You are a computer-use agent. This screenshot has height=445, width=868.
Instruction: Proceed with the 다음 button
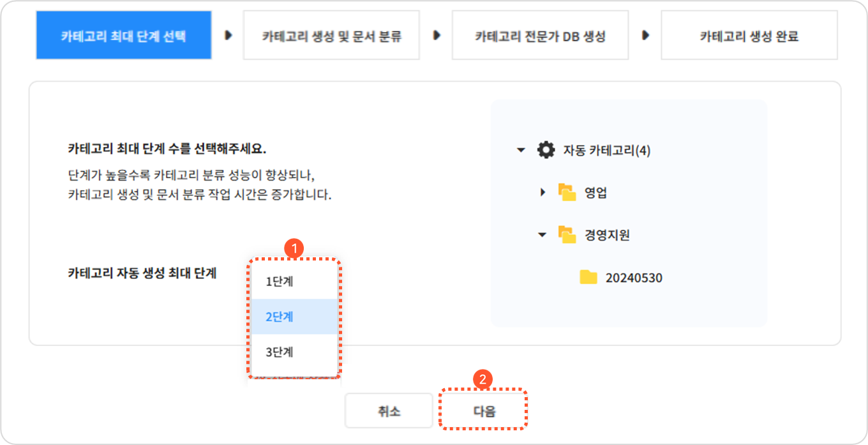484,412
